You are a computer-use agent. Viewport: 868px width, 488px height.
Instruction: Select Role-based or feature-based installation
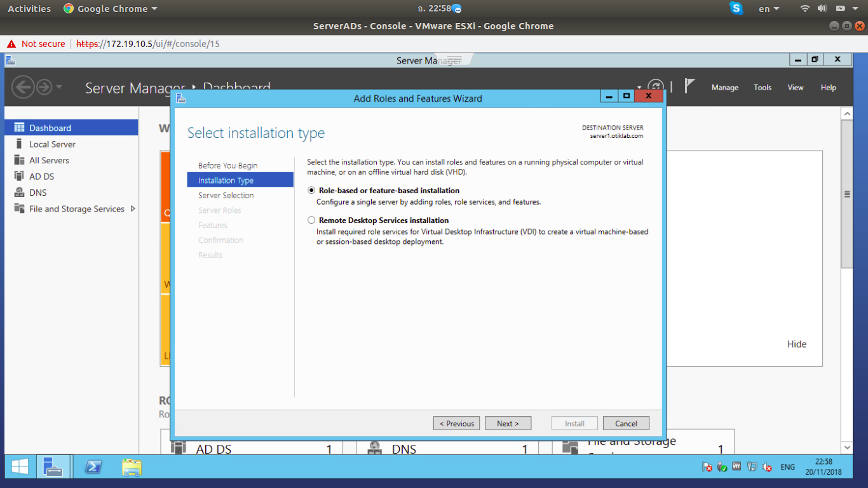(x=311, y=190)
